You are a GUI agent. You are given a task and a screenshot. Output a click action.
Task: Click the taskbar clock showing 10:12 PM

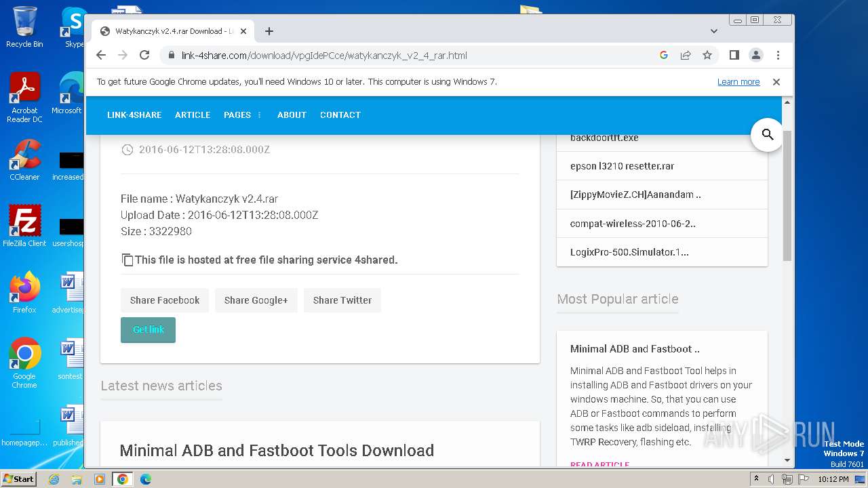pos(833,479)
